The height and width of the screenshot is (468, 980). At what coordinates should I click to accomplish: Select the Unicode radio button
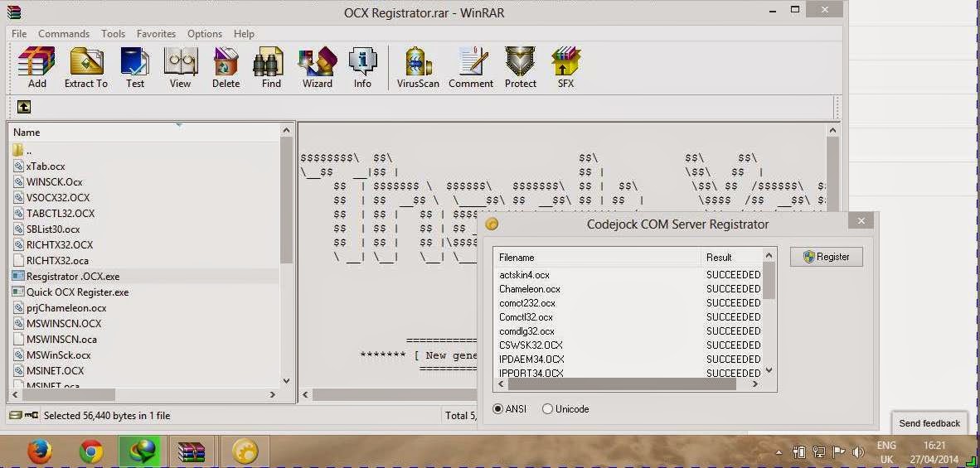click(547, 409)
